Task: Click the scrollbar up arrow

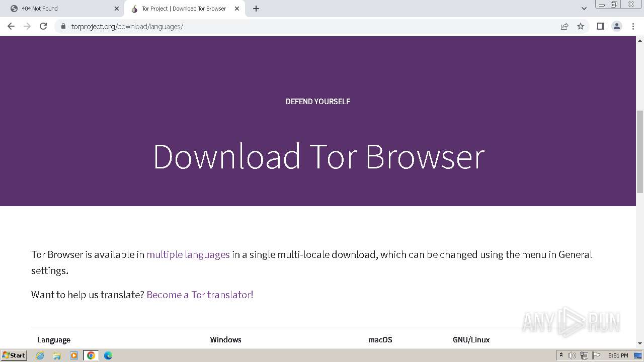Action: click(640, 40)
